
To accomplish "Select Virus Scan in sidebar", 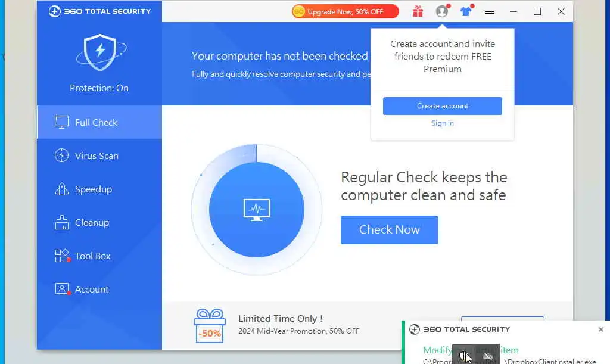I will point(99,155).
